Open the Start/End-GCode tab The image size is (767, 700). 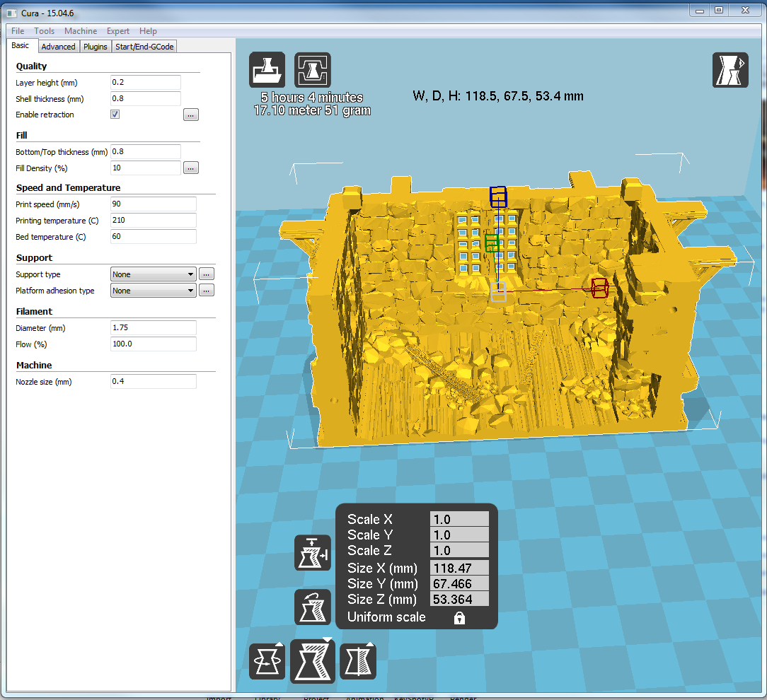point(144,47)
